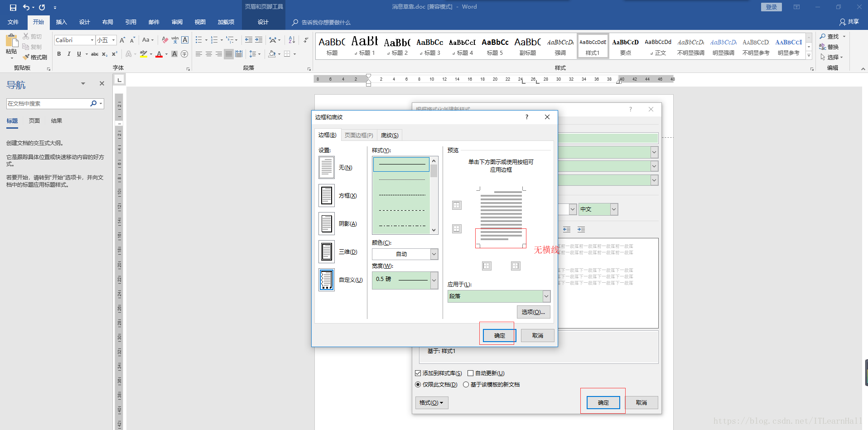This screenshot has width=868, height=430.
Task: Click the Italic icon in ribbon
Action: (69, 54)
